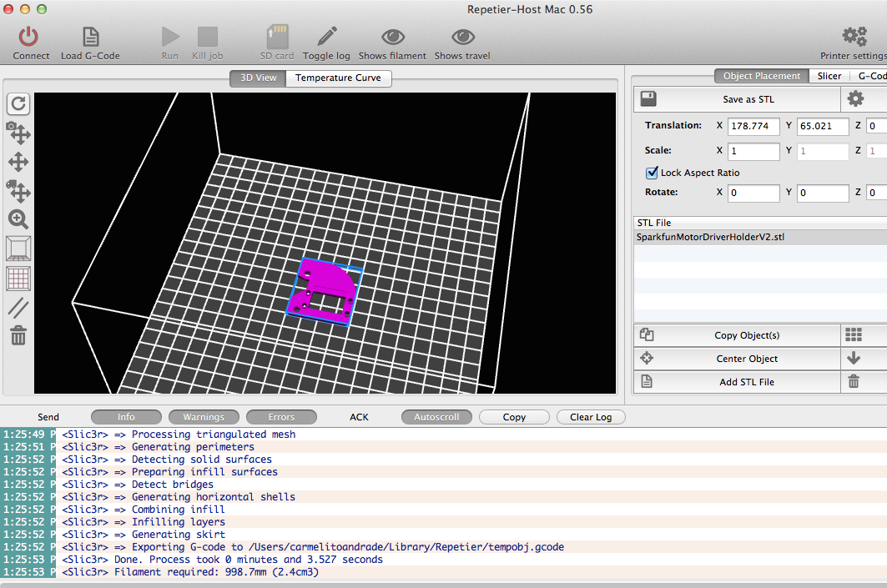The height and width of the screenshot is (588, 887).
Task: Toggle the Warnings log filter
Action: pos(204,417)
